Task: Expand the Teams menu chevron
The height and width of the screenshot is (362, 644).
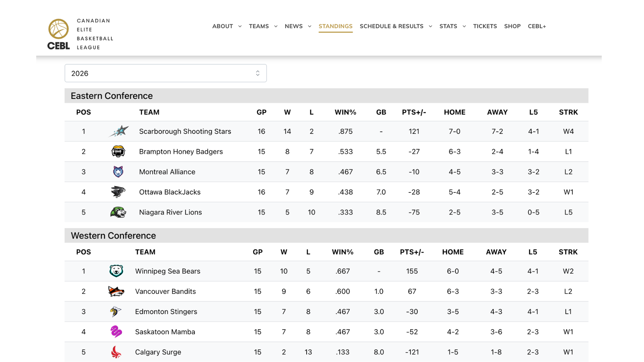Action: point(276,26)
